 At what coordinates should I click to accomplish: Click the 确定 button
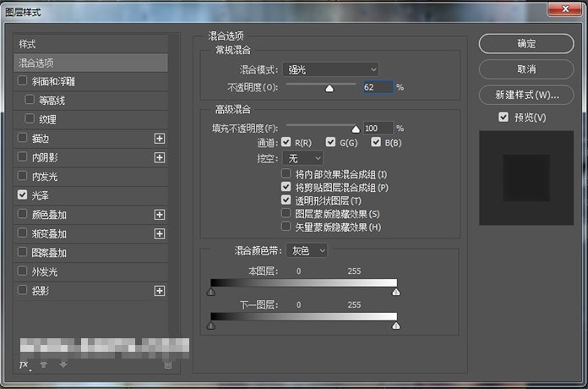coord(526,44)
